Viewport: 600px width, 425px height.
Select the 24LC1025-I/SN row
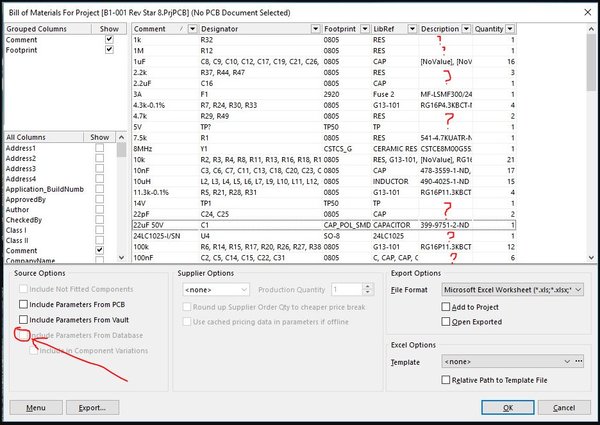[324, 236]
